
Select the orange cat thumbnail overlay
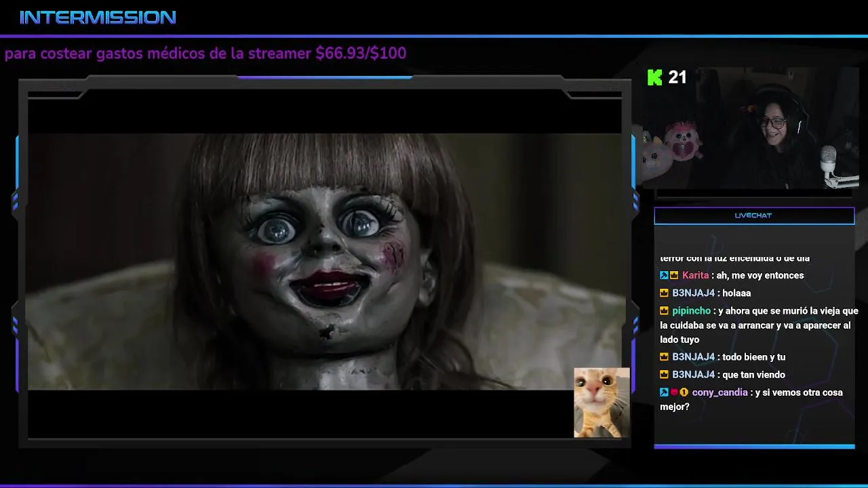click(601, 403)
